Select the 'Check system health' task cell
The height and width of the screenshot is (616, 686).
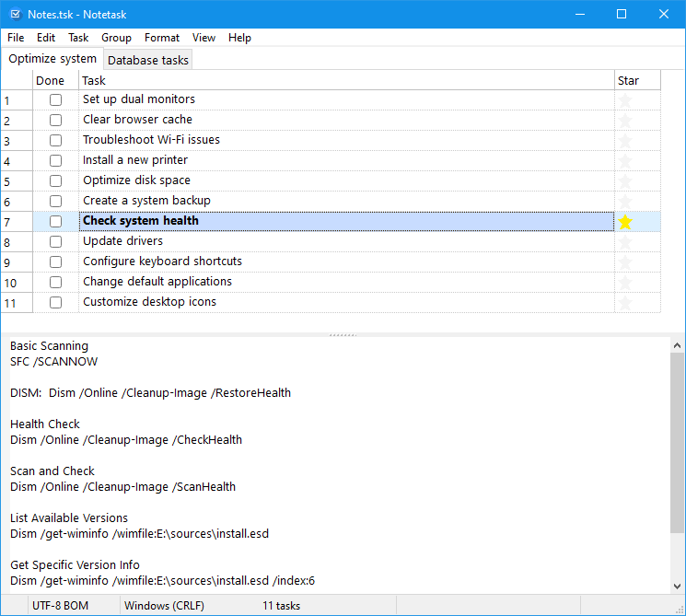tap(346, 221)
